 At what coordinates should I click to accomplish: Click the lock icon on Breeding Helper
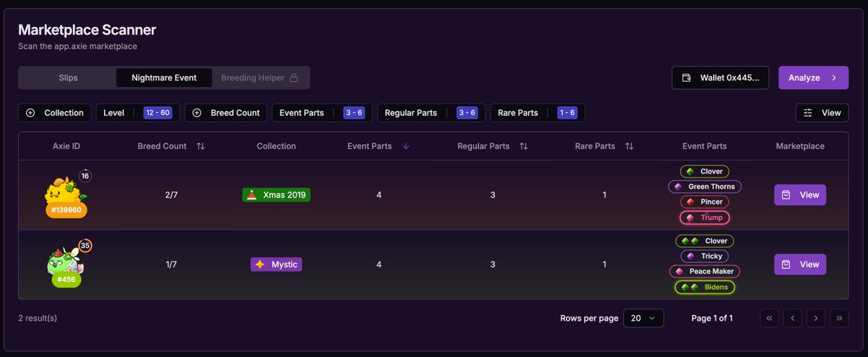tap(294, 77)
